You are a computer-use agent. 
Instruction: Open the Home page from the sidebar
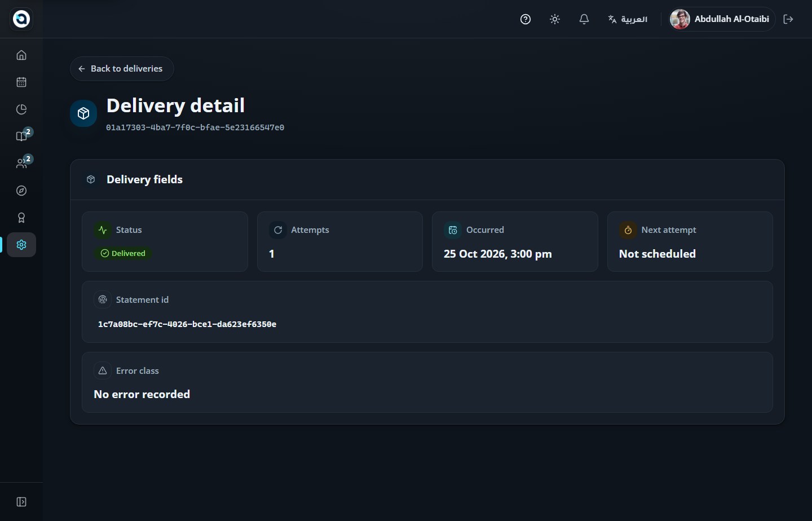(x=21, y=55)
